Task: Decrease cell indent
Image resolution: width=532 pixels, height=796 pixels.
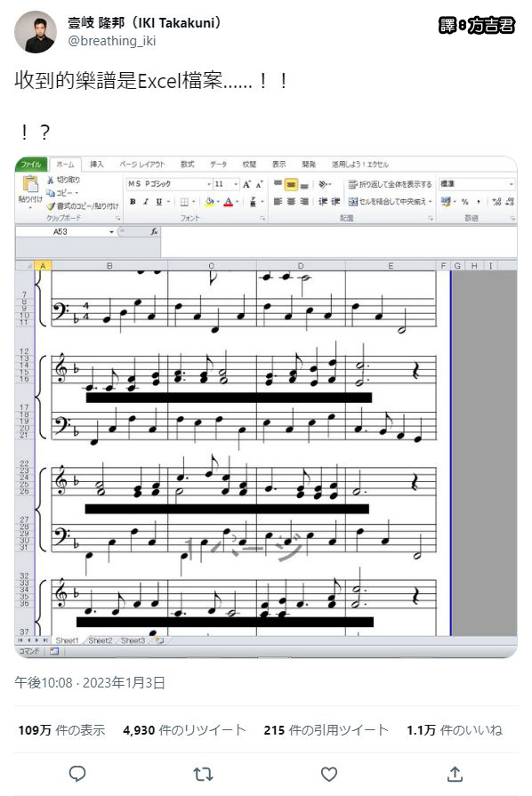Action: point(323,202)
